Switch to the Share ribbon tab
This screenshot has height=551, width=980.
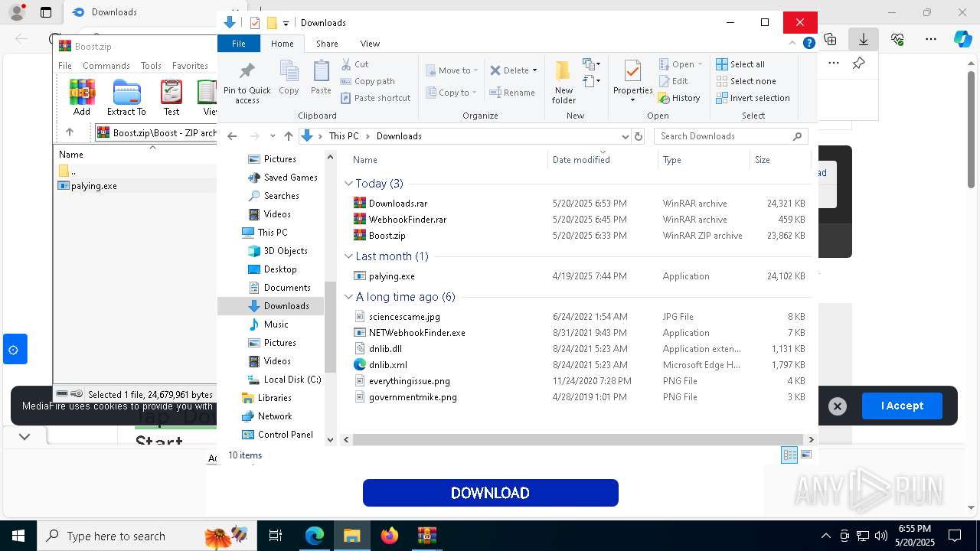coord(327,44)
